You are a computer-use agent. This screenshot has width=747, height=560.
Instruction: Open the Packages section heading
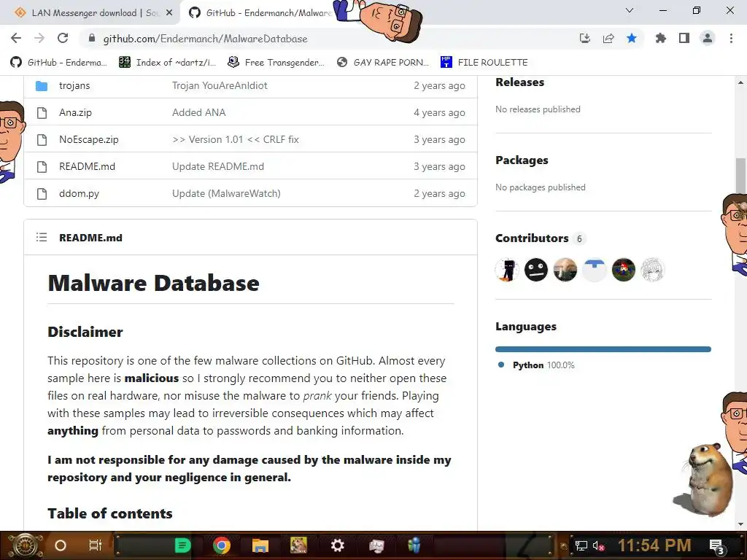[x=522, y=160]
